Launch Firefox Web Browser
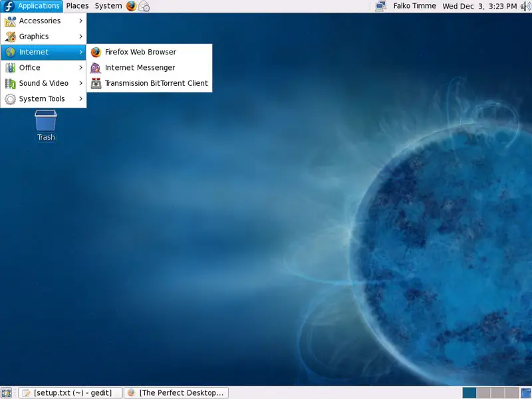532x399 pixels. [x=149, y=53]
